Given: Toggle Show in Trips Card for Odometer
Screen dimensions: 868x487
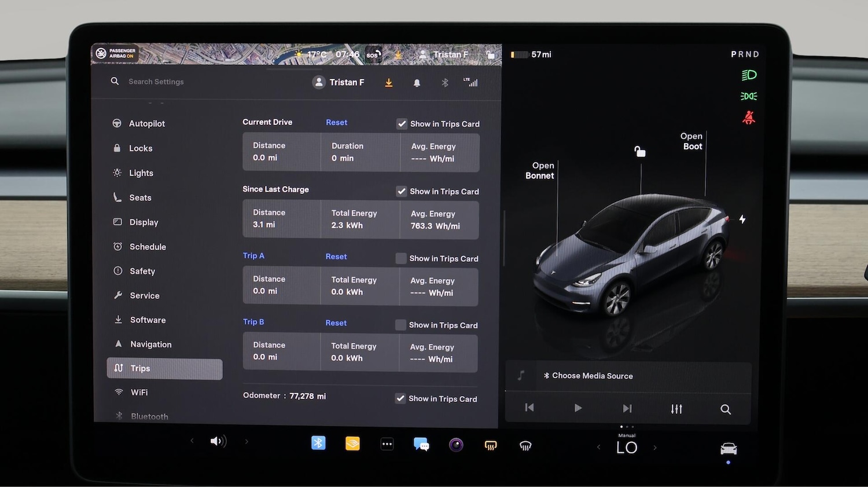Looking at the screenshot, I should pyautogui.click(x=400, y=398).
